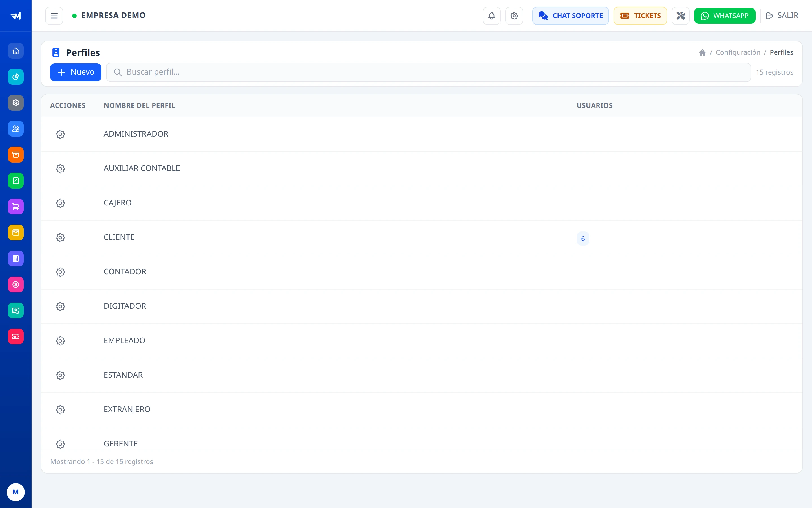Click the tools wrench icon button

[680, 16]
